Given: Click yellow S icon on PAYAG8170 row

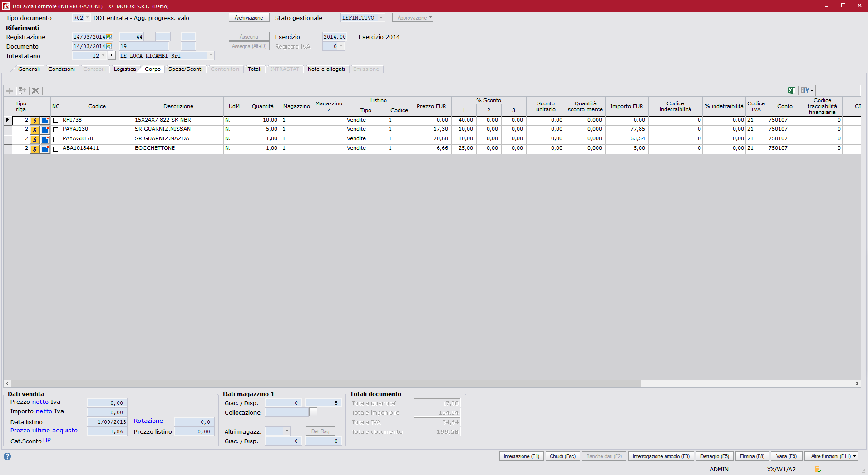Looking at the screenshot, I should [35, 139].
